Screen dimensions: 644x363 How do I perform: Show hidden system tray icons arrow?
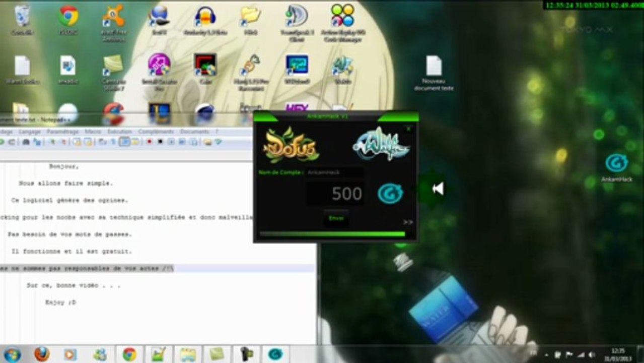click(546, 355)
